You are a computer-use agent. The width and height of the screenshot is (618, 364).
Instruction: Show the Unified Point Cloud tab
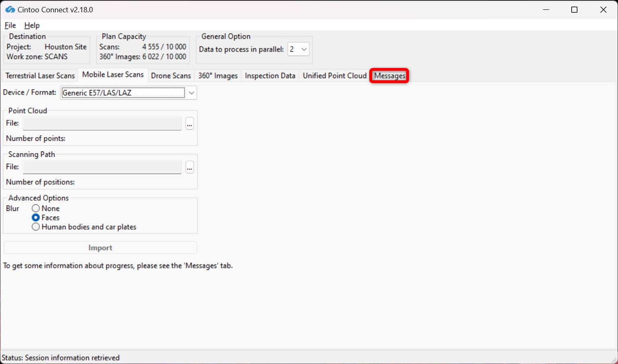[x=335, y=76]
